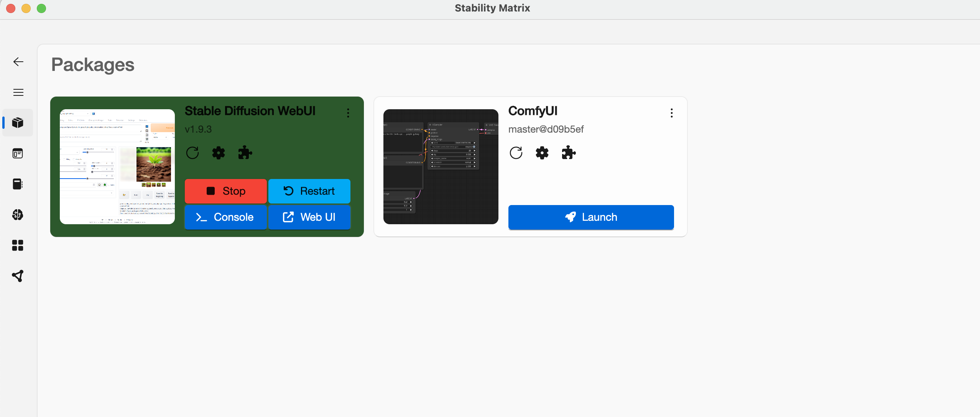Image resolution: width=980 pixels, height=417 pixels.
Task: Open the Model Browser brain icon
Action: (x=18, y=215)
